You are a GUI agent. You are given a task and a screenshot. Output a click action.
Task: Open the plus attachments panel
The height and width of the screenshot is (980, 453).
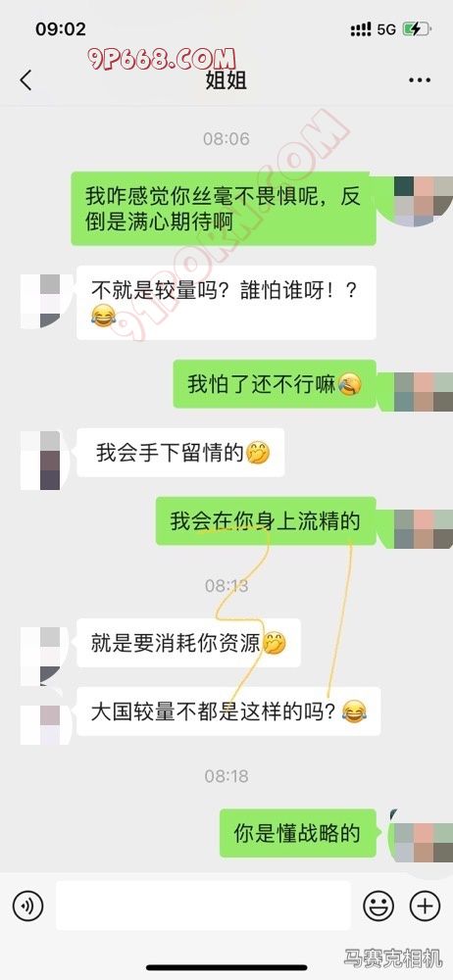click(425, 906)
